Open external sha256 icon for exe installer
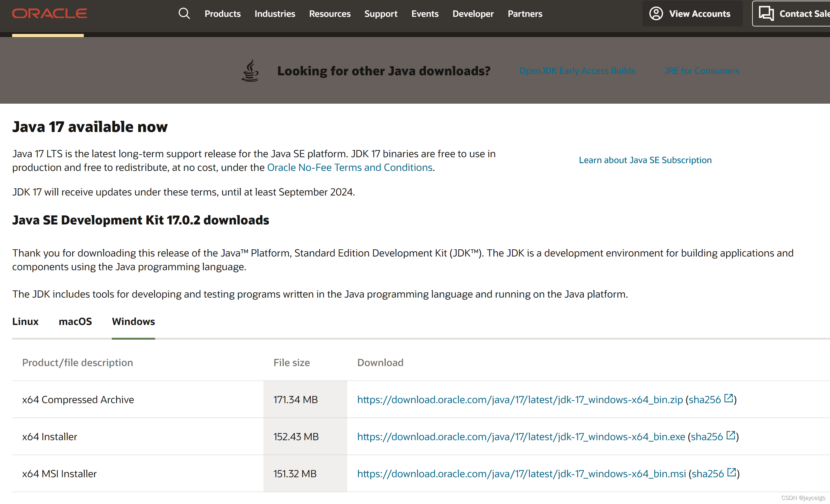 click(x=730, y=435)
